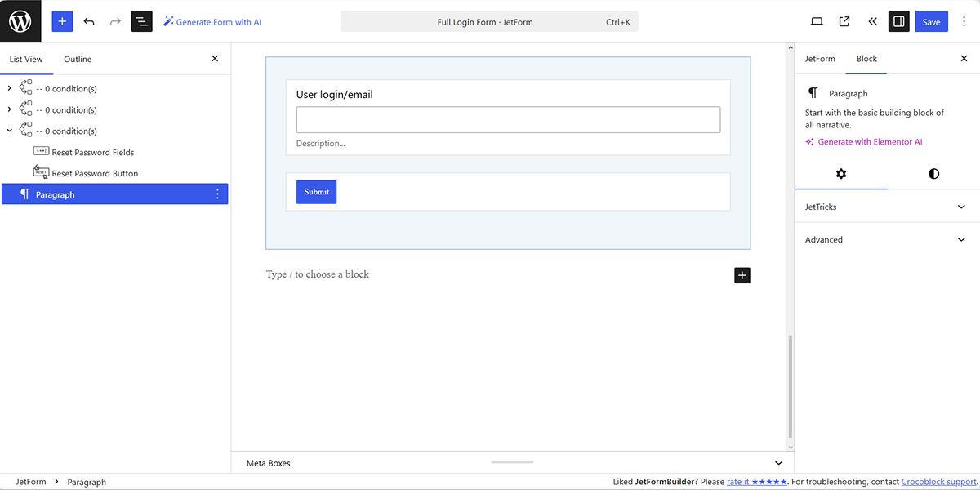Add a block with the black plus
This screenshot has height=490, width=980.
[742, 275]
